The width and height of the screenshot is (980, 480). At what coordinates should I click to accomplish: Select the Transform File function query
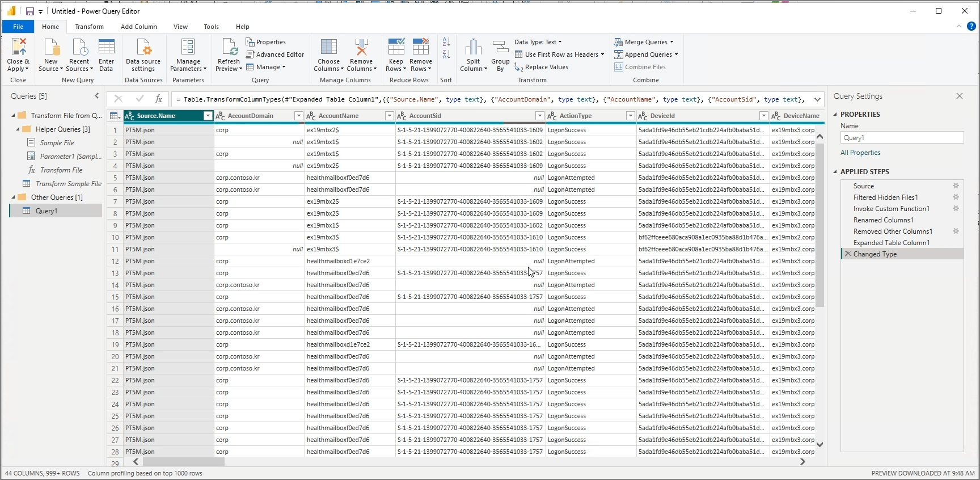(x=61, y=170)
